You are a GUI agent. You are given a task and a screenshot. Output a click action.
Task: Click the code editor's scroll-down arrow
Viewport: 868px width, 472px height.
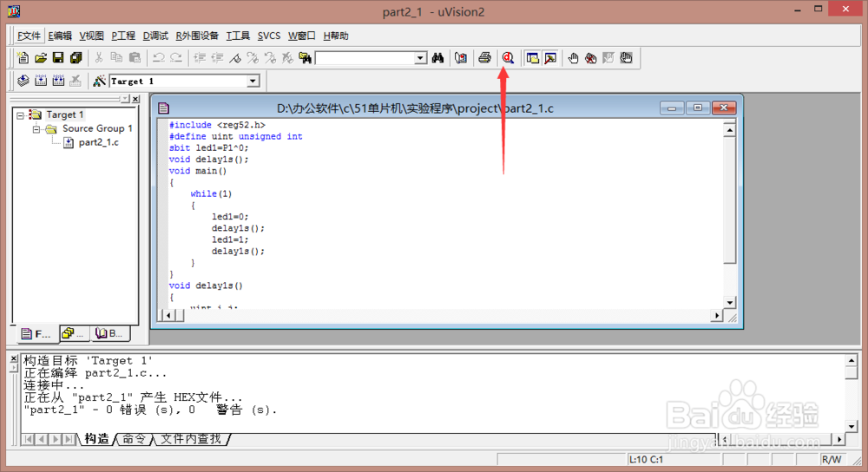(x=730, y=302)
